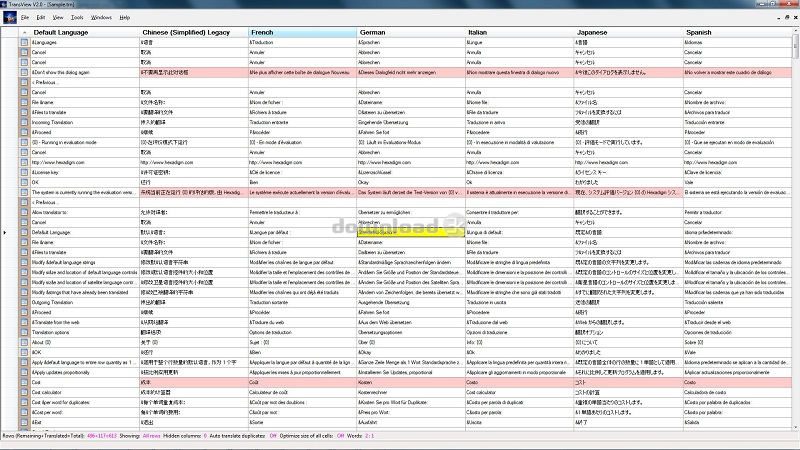Select the French cell '&Traduire du web'
This screenshot has width=800, height=450.
pyautogui.click(x=302, y=322)
